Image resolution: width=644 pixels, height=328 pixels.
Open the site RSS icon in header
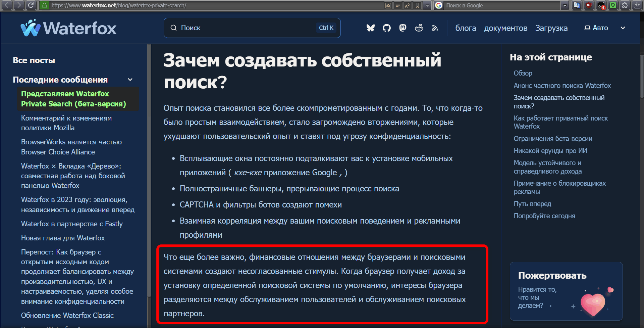coord(435,28)
